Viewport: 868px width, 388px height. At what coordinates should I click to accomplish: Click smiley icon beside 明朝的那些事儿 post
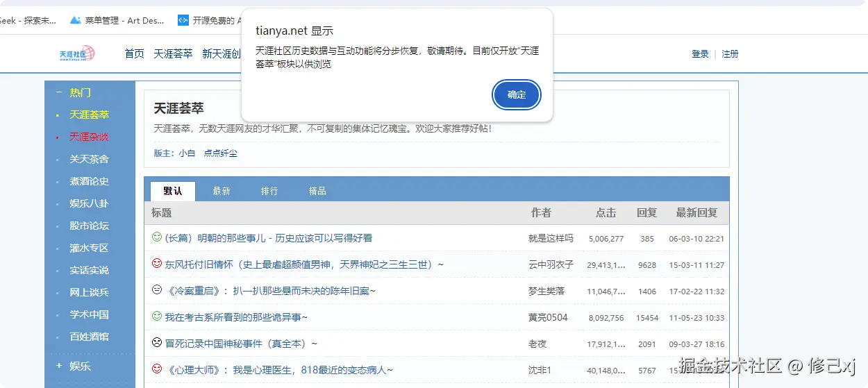(x=157, y=237)
